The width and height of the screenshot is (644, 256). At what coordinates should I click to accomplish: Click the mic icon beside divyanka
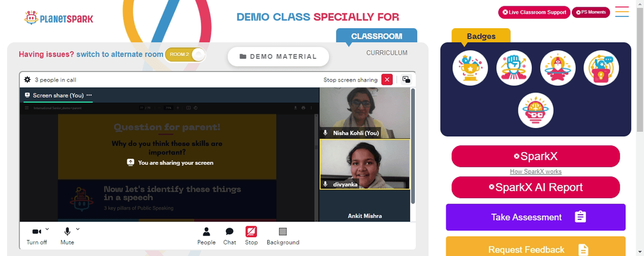pyautogui.click(x=325, y=185)
